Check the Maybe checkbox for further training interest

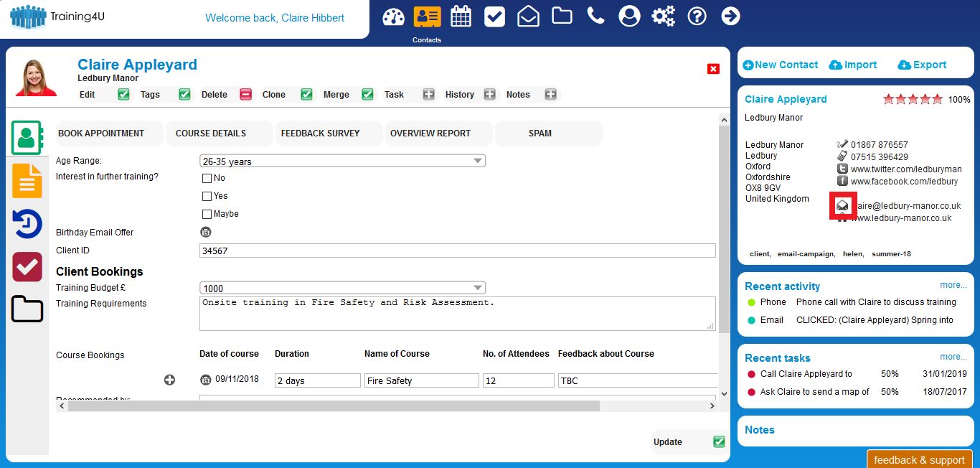click(x=207, y=213)
